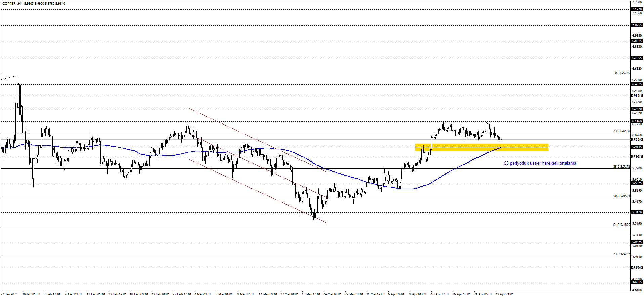Click the 61.8 5.1875 Fibonacci level label

(621, 225)
